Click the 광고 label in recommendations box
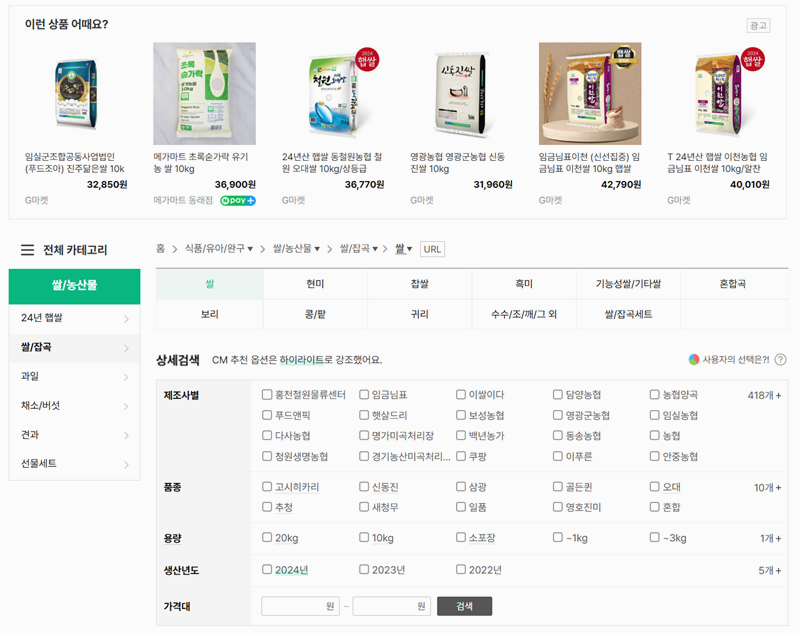 758,26
